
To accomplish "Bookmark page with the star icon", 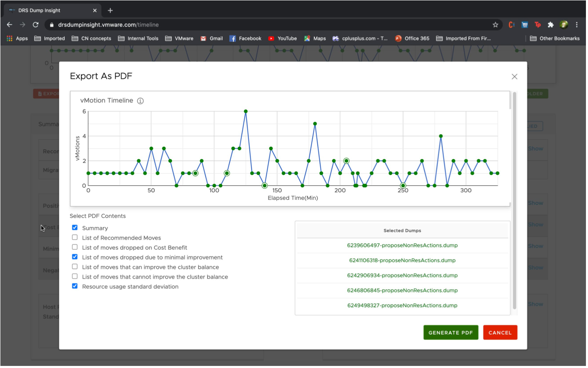I will [x=496, y=25].
